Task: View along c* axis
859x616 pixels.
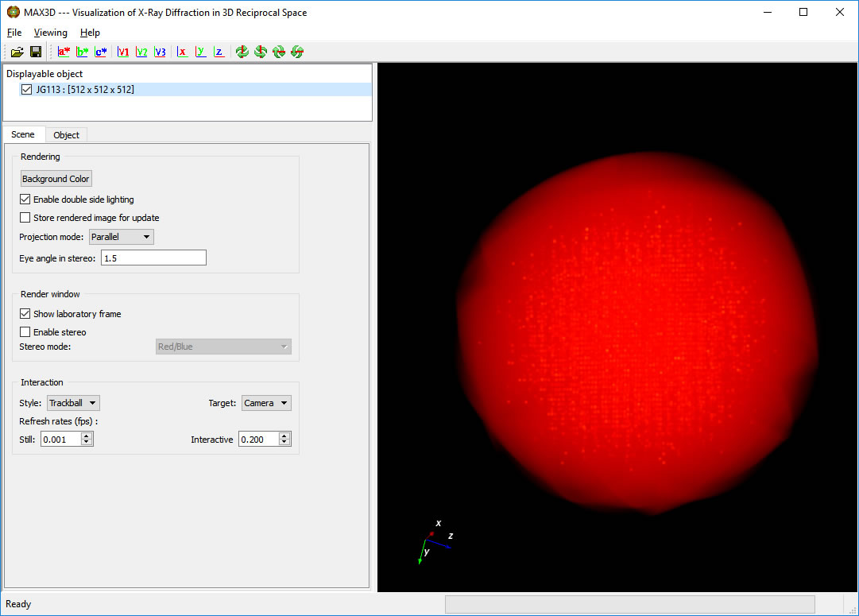Action: [101, 52]
